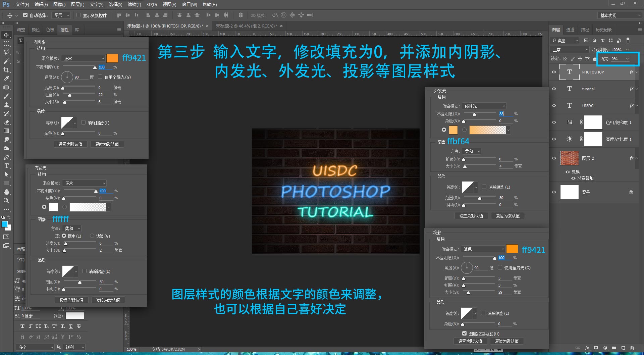644x355 pixels.
Task: Switch to the Channels panel tab
Action: pos(570,30)
